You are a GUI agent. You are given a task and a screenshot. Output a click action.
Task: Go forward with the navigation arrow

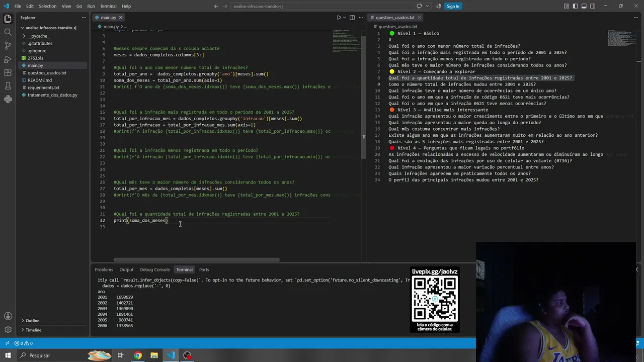tap(225, 6)
